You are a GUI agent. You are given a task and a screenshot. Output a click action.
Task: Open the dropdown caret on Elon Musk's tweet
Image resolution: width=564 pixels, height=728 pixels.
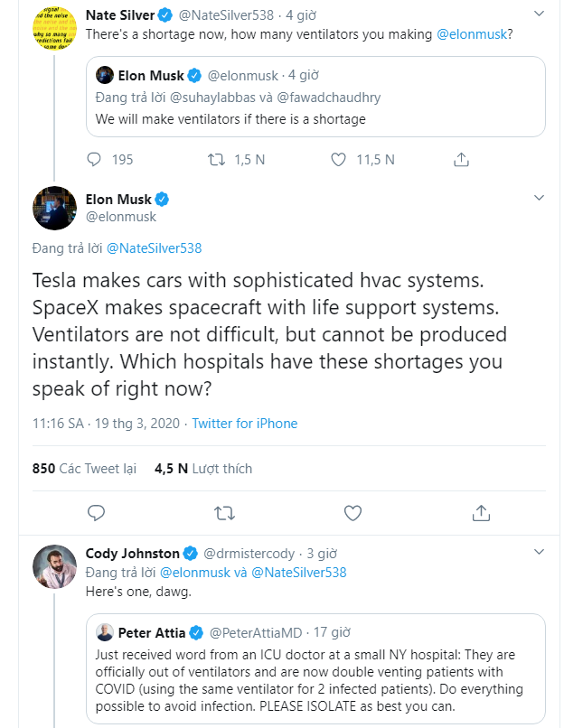click(540, 198)
